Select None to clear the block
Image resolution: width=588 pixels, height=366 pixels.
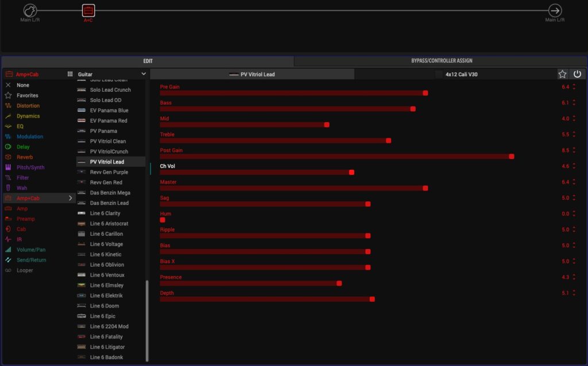pyautogui.click(x=23, y=85)
